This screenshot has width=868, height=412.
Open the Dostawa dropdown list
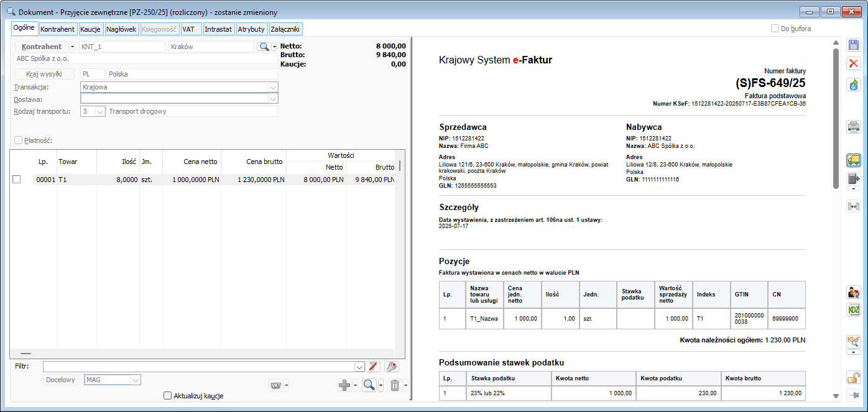point(272,99)
